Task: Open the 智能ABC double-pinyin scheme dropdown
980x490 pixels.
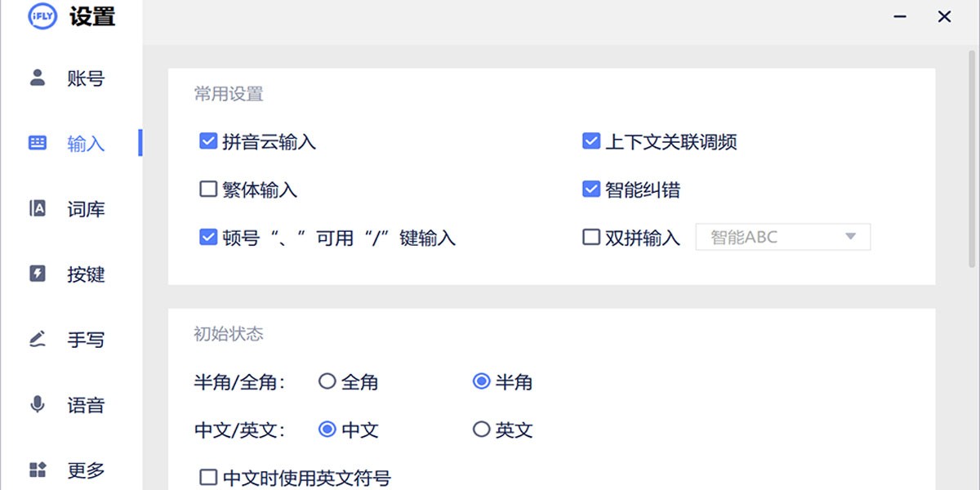Action: click(782, 238)
